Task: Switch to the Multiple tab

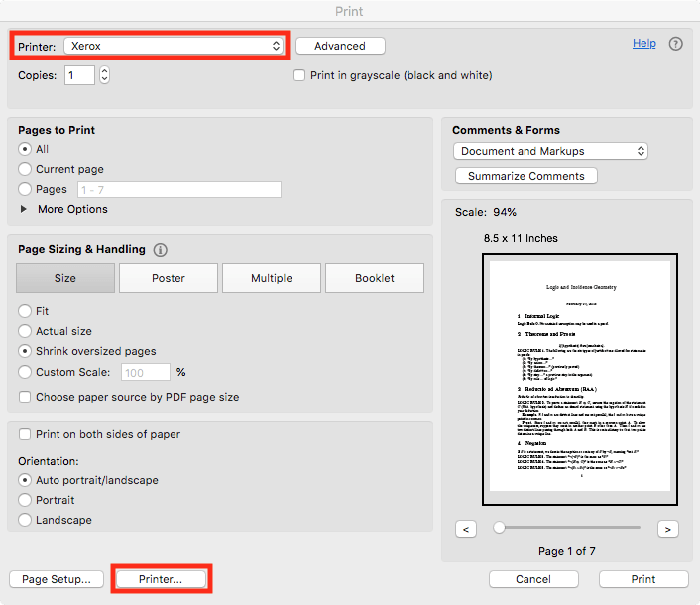Action: [x=272, y=278]
